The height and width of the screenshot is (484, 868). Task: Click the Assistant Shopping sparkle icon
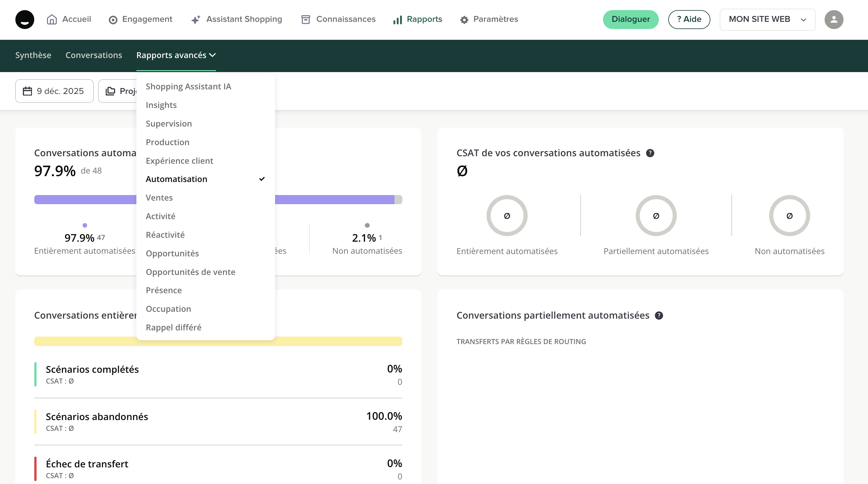(x=195, y=20)
